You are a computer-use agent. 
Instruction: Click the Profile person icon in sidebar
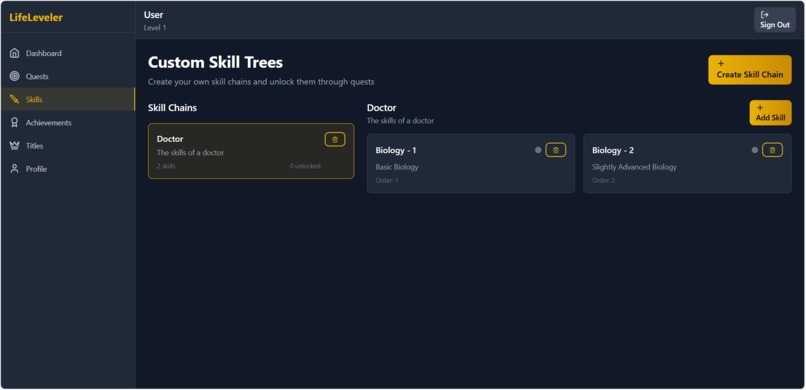[14, 169]
